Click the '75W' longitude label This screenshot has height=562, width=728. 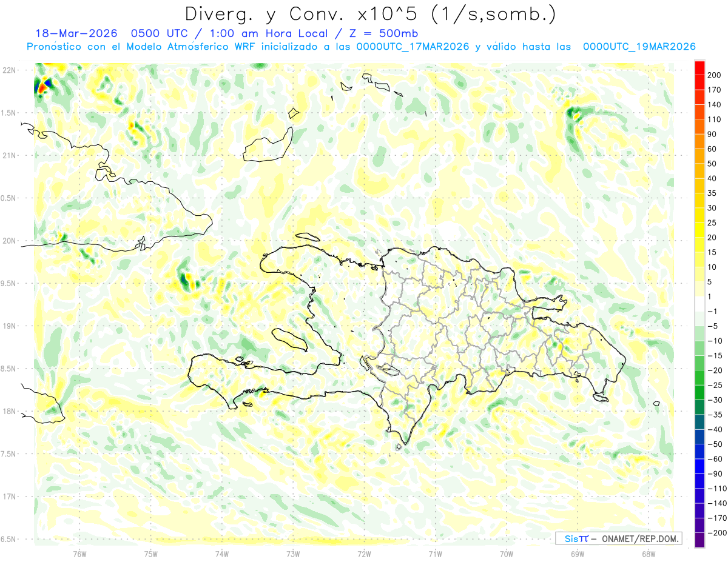(x=151, y=554)
